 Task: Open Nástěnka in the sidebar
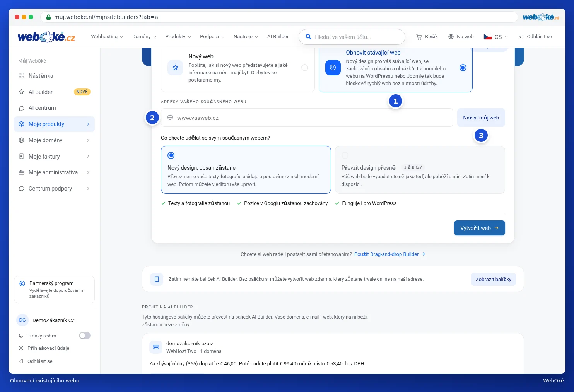click(x=54, y=76)
